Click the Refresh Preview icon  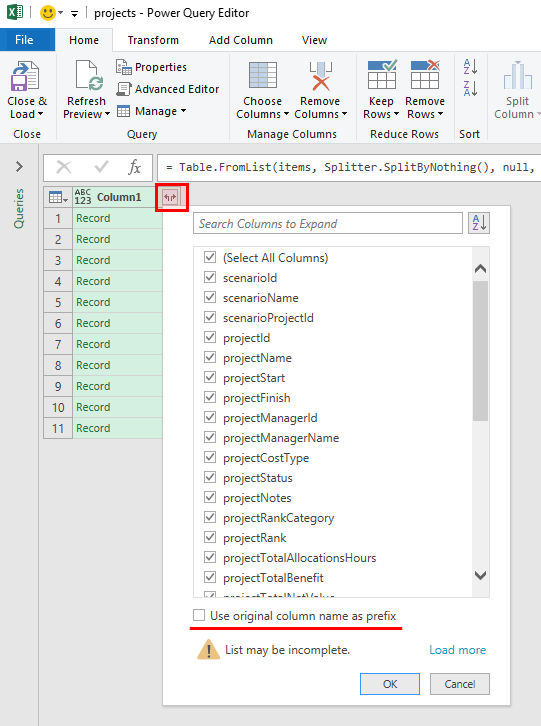point(87,76)
